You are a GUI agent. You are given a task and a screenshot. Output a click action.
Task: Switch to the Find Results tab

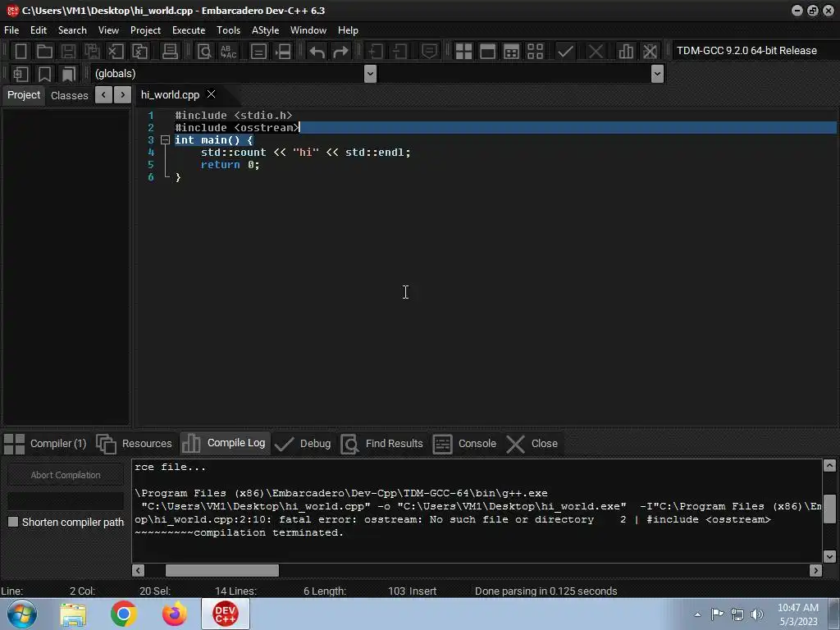click(382, 444)
